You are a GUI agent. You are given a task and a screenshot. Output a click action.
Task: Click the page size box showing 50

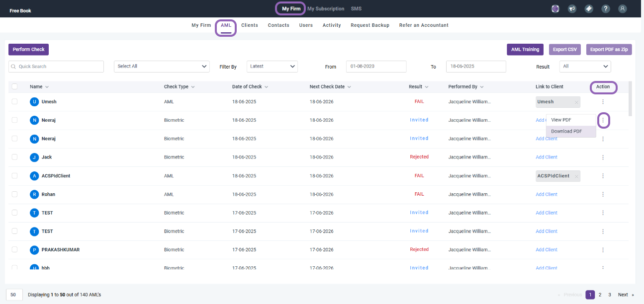[x=13, y=295]
